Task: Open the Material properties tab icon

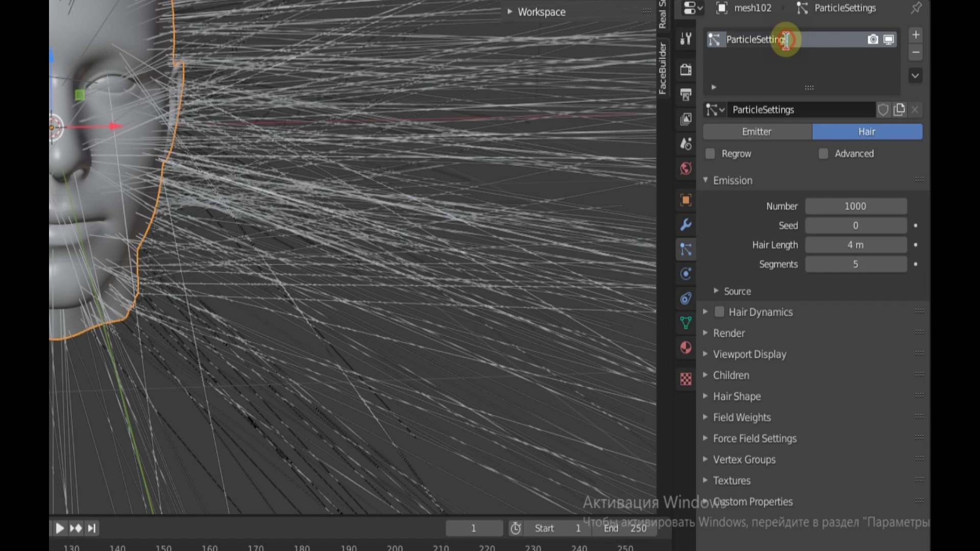Action: pyautogui.click(x=685, y=348)
